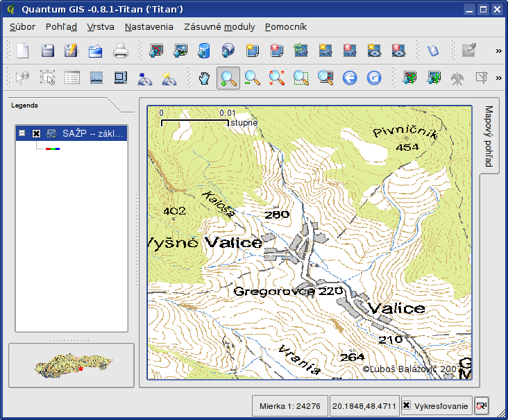The height and width of the screenshot is (420, 508).
Task: Click the projection button in status bar
Action: click(482, 405)
